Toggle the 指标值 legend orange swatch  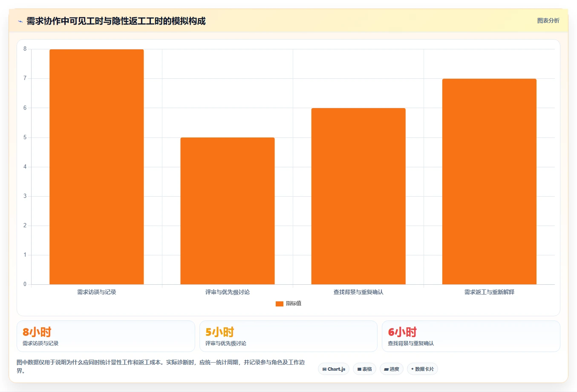[280, 303]
